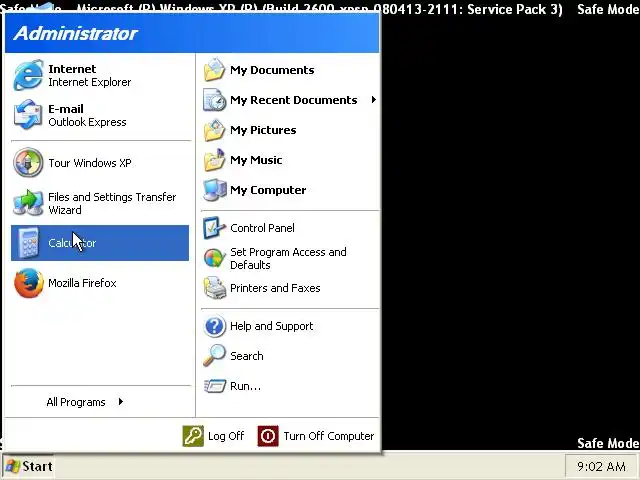This screenshot has width=640, height=480.
Task: Click Set Program Access and Defaults icon
Action: [x=214, y=258]
